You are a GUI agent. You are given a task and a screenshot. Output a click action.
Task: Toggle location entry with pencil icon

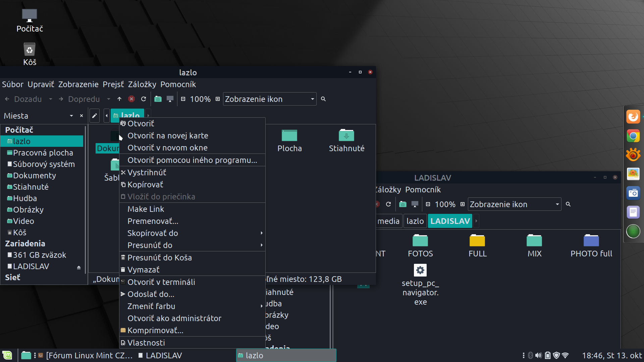(95, 116)
